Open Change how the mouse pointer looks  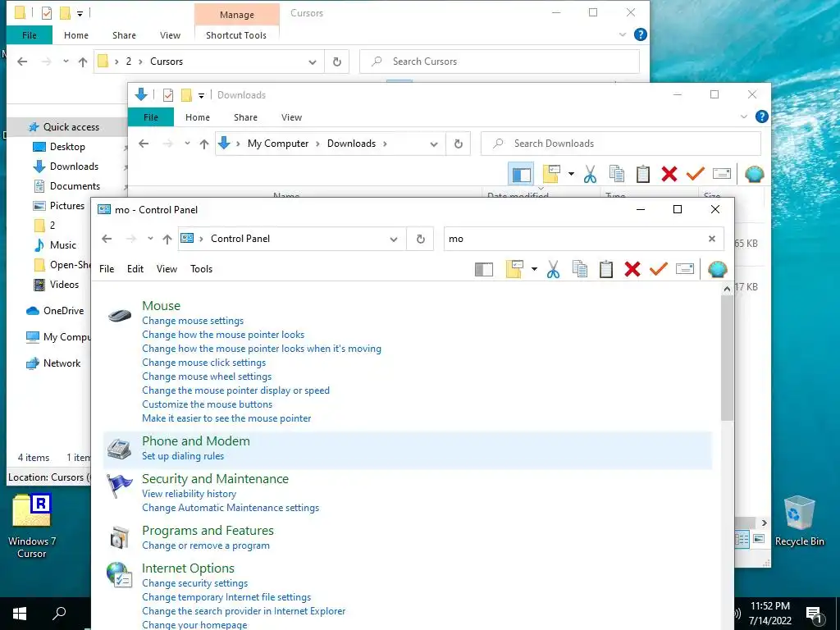coord(223,335)
